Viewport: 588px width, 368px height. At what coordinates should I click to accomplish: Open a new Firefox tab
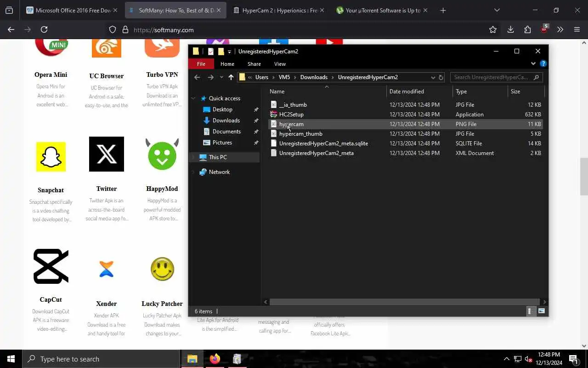pyautogui.click(x=443, y=10)
